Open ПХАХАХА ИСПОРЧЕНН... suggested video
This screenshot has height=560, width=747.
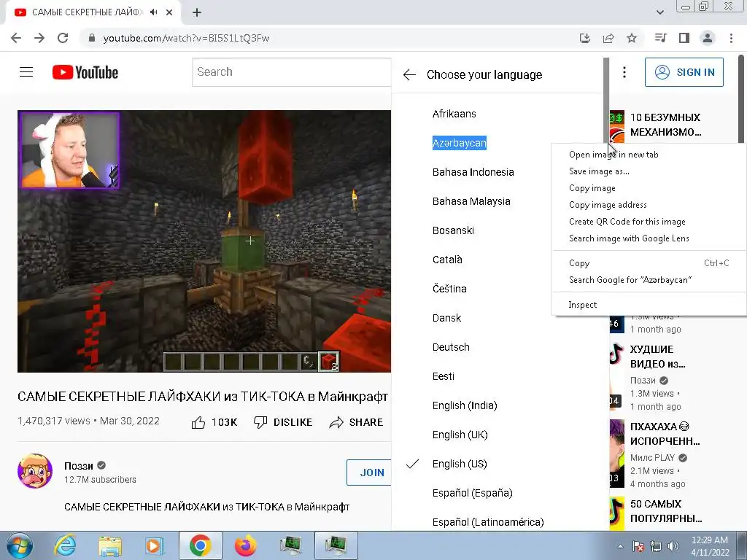(665, 434)
